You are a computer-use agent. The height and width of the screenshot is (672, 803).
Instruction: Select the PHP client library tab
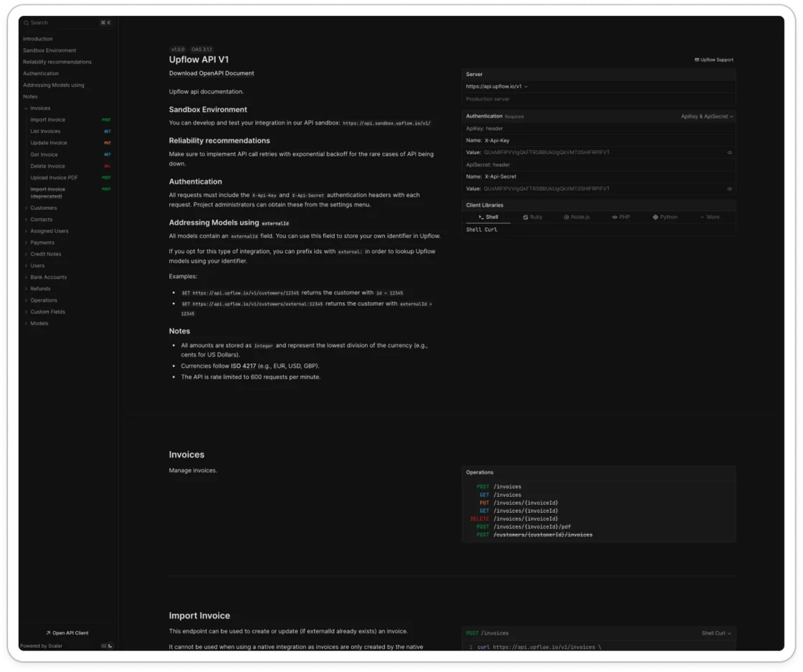point(621,217)
